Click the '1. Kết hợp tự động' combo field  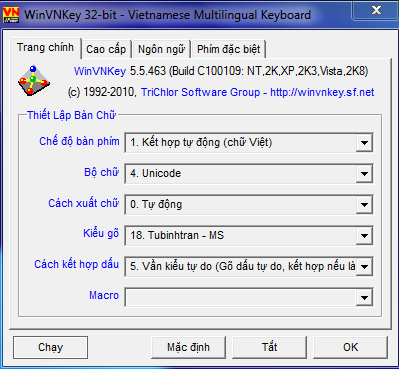pos(249,143)
